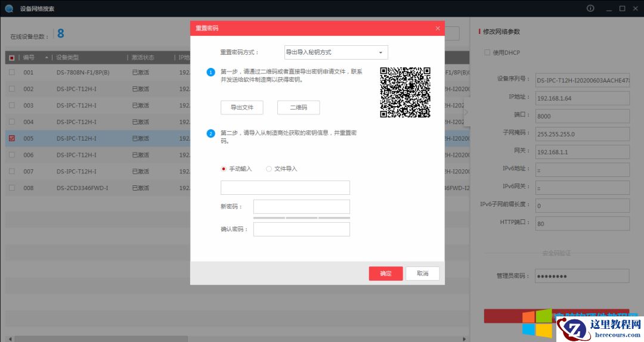Check the box for device row 008
This screenshot has width=644, height=342.
[x=12, y=188]
